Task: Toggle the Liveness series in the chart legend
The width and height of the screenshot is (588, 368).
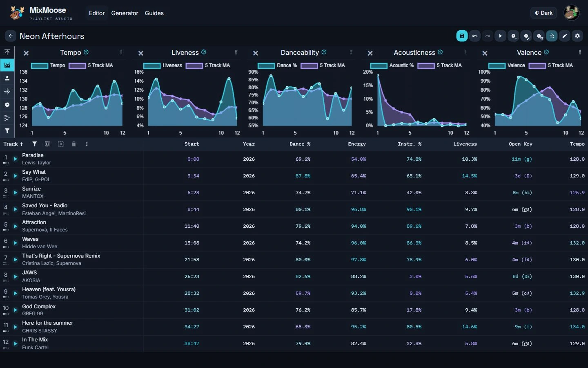Action: [x=163, y=65]
